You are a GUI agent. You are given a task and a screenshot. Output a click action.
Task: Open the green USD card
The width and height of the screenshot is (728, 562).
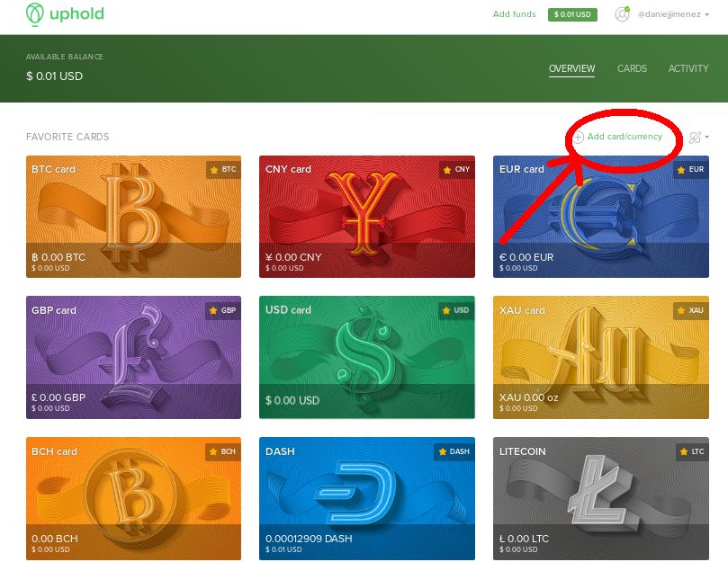[367, 357]
